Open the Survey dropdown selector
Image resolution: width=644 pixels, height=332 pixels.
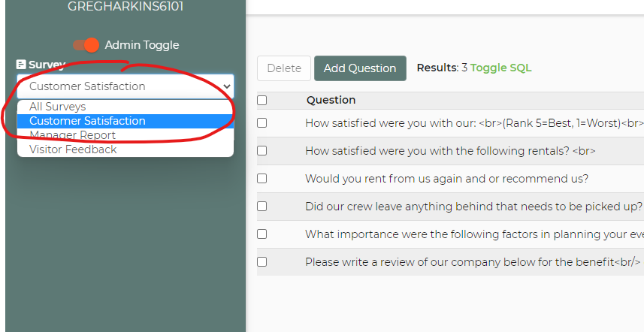coord(125,86)
